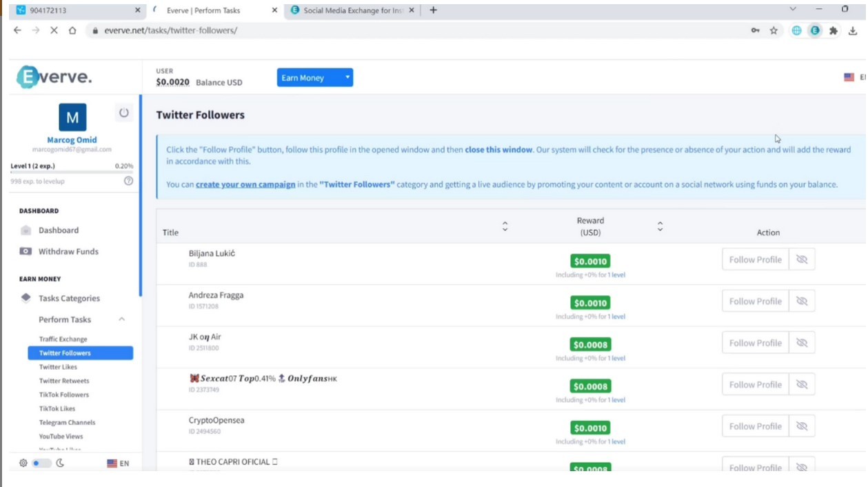This screenshot has width=868, height=487.
Task: Follow Profile for JK on Air
Action: click(x=756, y=343)
